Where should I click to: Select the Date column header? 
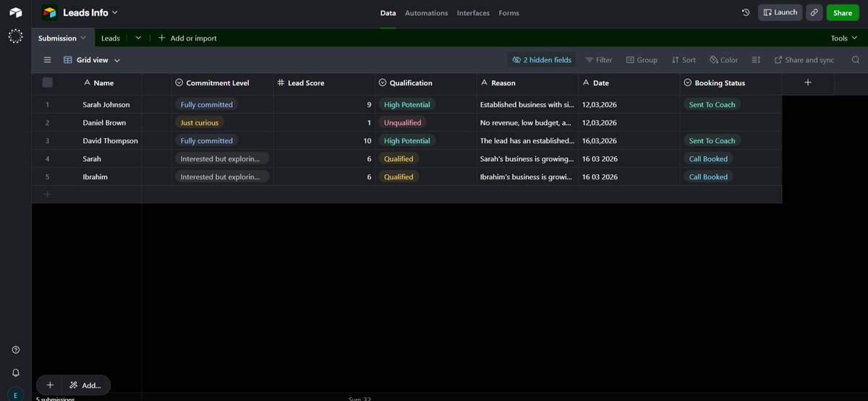(629, 82)
